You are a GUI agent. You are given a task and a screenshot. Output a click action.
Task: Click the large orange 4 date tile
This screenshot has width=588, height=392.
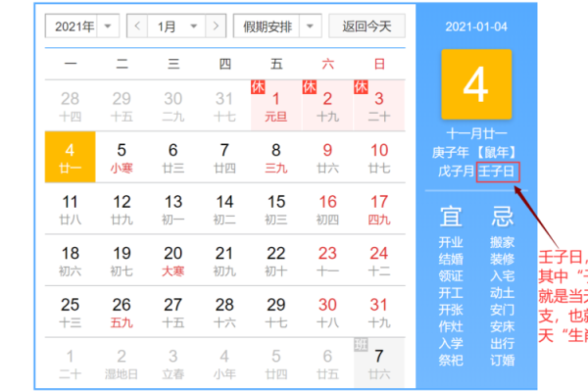coord(475,86)
